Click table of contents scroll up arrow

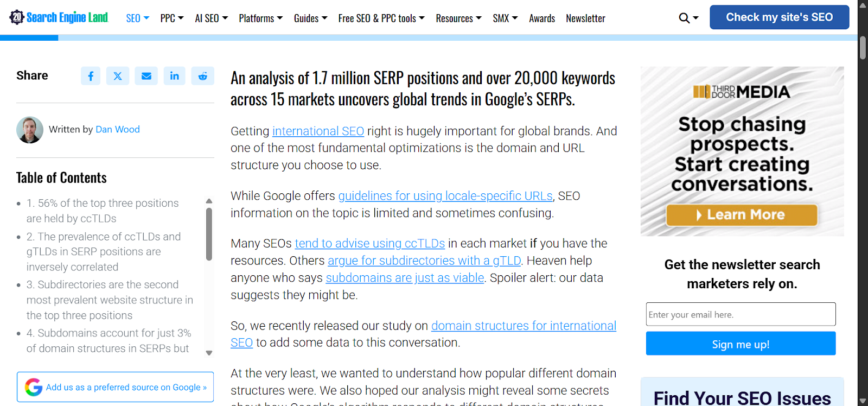tap(209, 201)
